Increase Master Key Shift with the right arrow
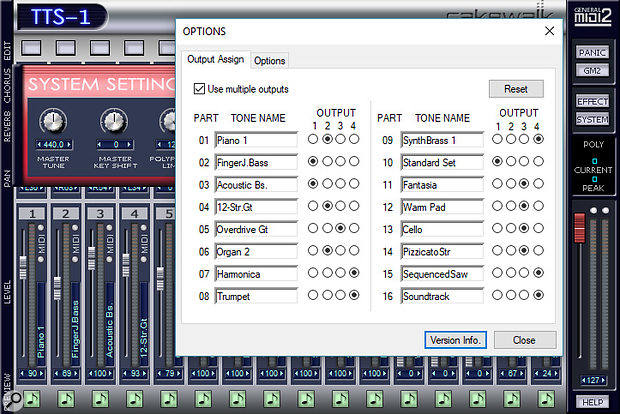This screenshot has height=414, width=620. [129, 145]
